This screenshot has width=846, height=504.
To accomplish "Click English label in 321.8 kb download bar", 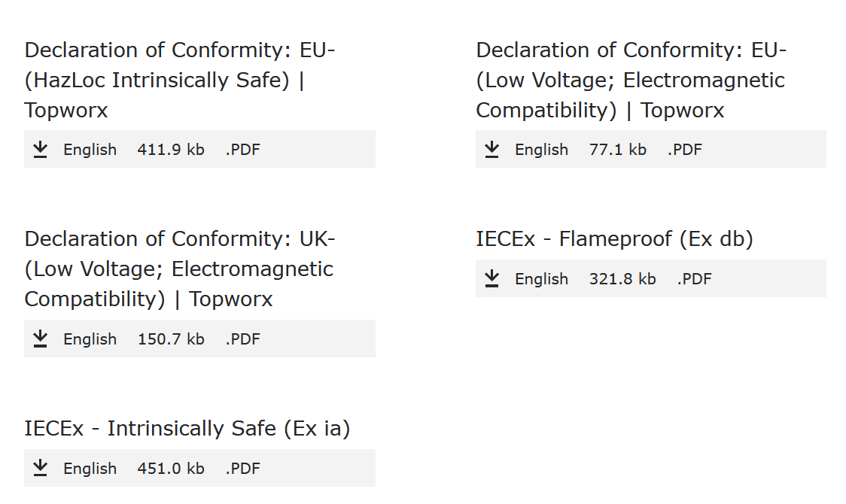I will point(541,279).
